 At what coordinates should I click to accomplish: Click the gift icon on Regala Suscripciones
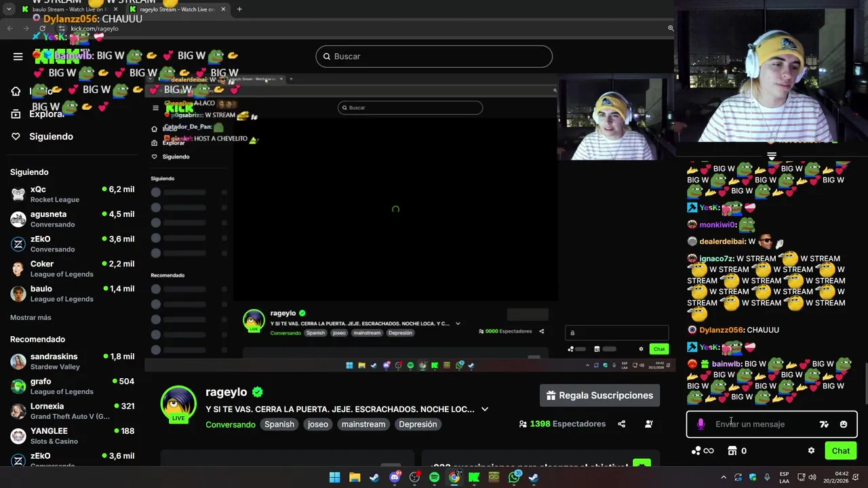point(551,396)
